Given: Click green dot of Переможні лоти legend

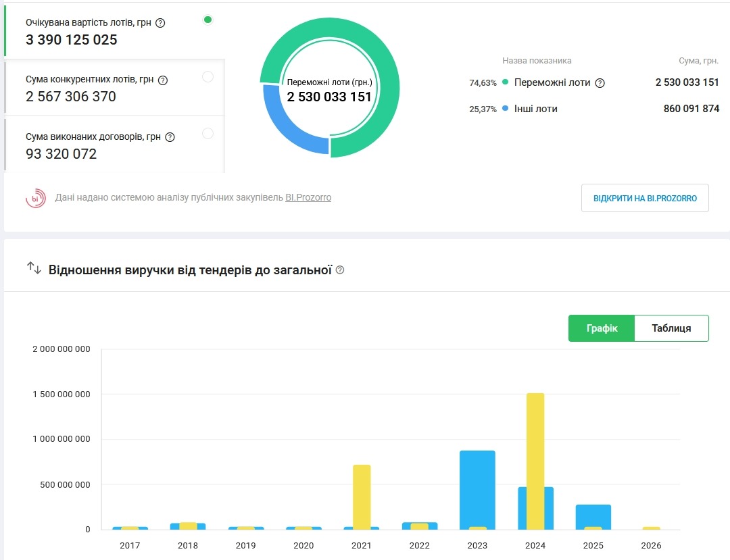Looking at the screenshot, I should [x=505, y=82].
